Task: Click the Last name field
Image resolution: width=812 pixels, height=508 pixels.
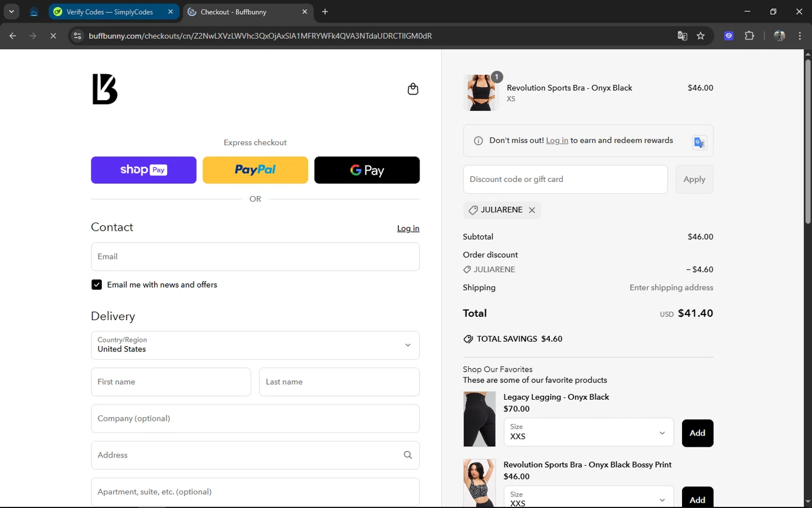Action: pyautogui.click(x=339, y=382)
